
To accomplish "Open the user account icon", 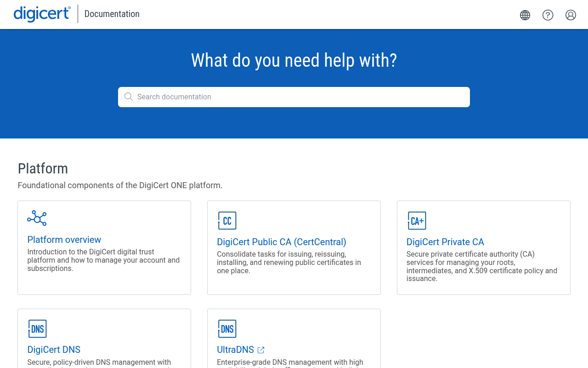I will pyautogui.click(x=571, y=15).
